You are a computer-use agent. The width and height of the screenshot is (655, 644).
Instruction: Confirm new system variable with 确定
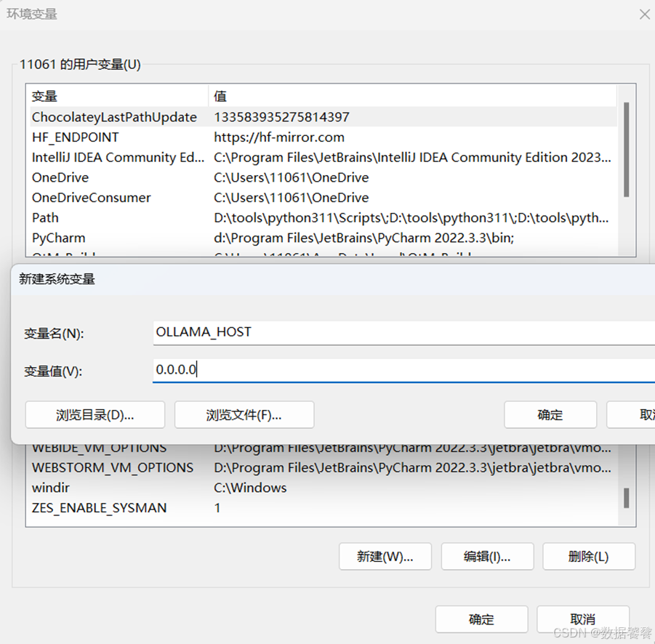(x=550, y=415)
